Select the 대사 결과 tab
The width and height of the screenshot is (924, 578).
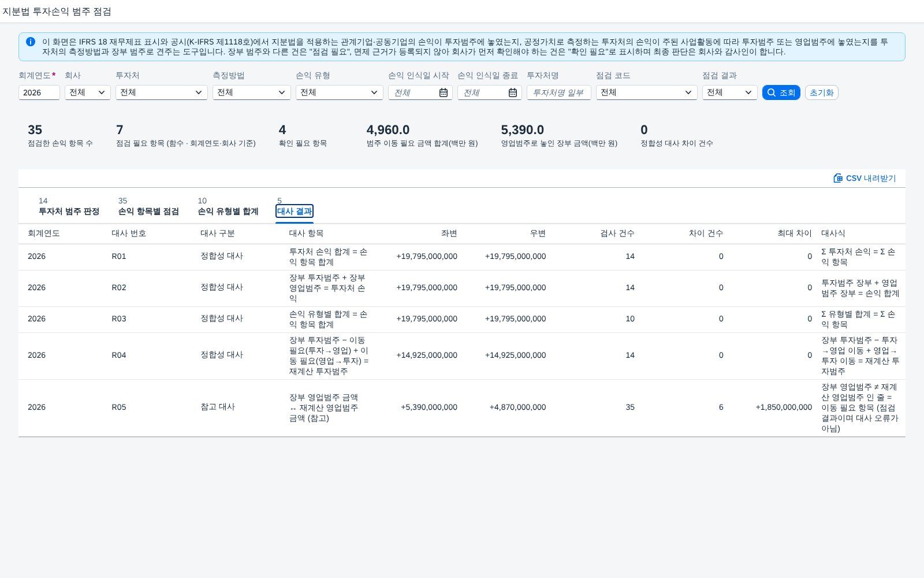click(x=295, y=211)
